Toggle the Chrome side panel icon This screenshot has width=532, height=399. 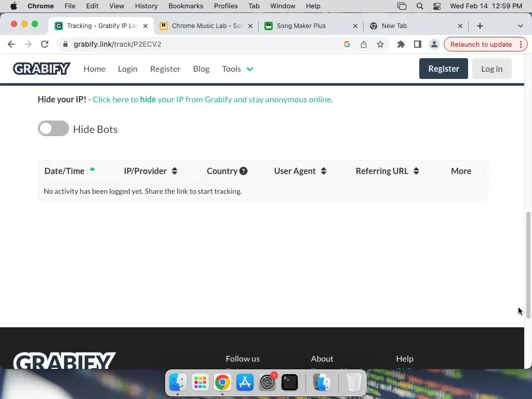pos(417,44)
